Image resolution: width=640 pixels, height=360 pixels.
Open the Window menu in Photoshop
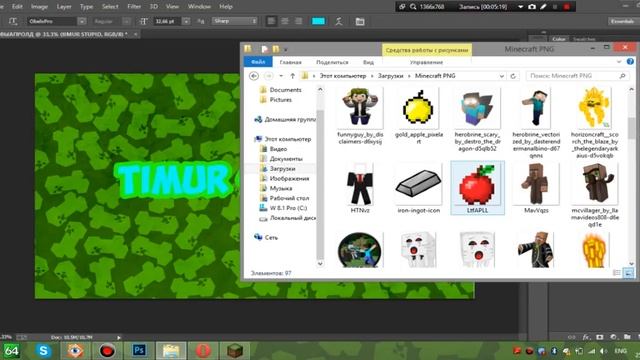point(199,7)
